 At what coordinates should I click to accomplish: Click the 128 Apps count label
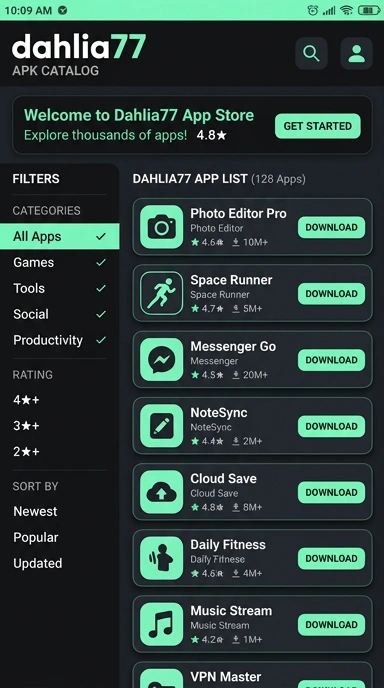(x=278, y=179)
